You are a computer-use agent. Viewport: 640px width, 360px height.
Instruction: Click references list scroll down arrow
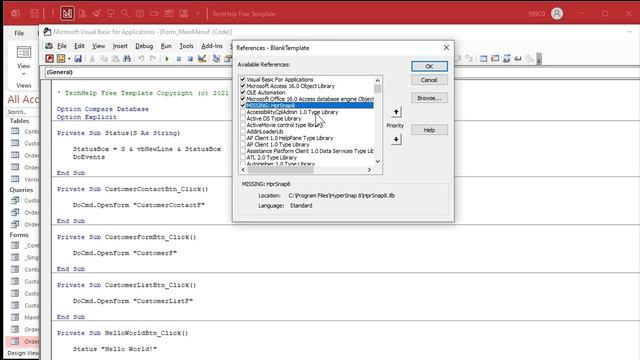coord(378,161)
